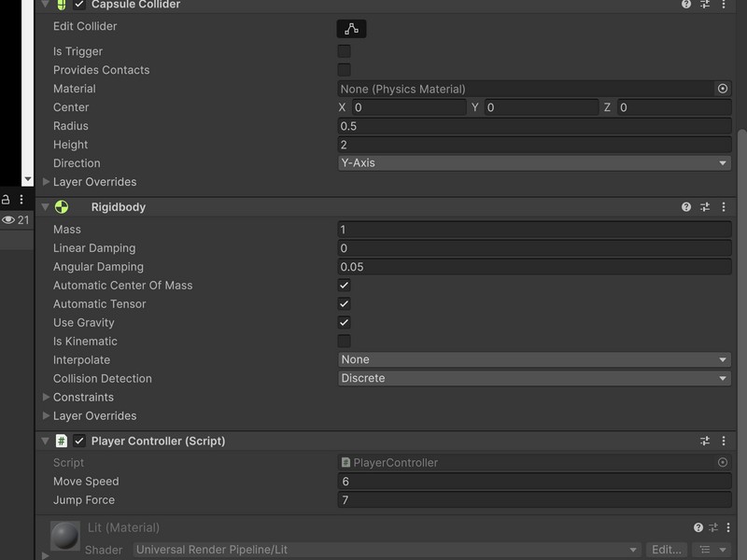Open Capsule Collider preset selector icon
Viewport: 747px width, 560px height.
[x=705, y=5]
